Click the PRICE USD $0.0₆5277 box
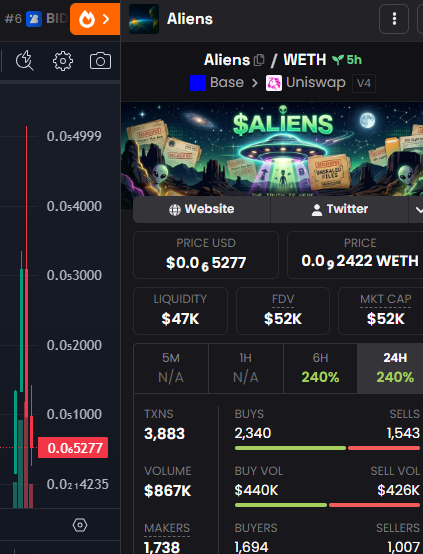 click(x=206, y=255)
